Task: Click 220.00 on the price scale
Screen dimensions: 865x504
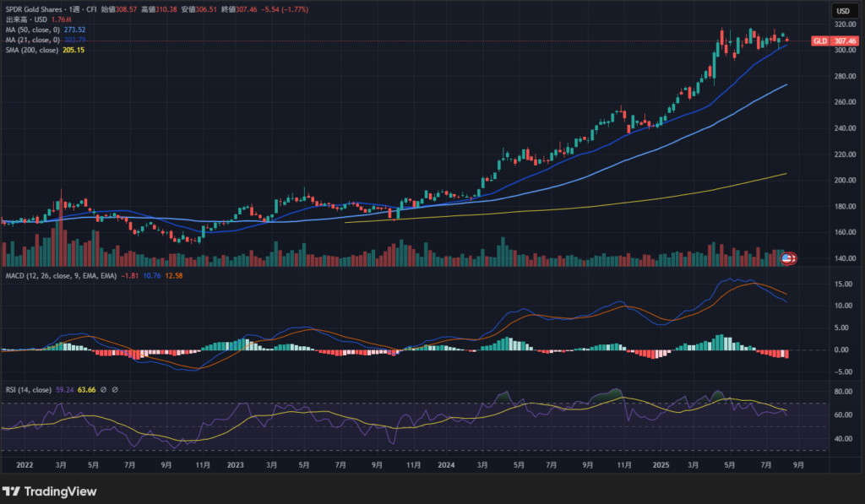Action: [845, 154]
